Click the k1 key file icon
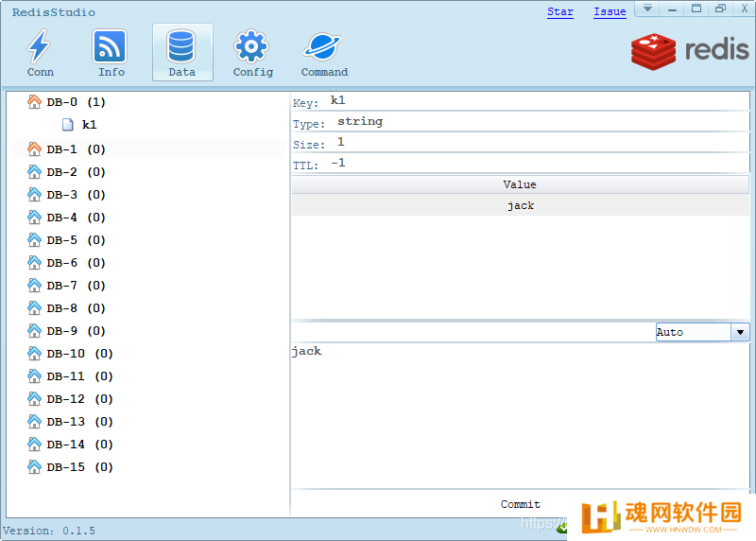The width and height of the screenshot is (756, 541). 68,125
